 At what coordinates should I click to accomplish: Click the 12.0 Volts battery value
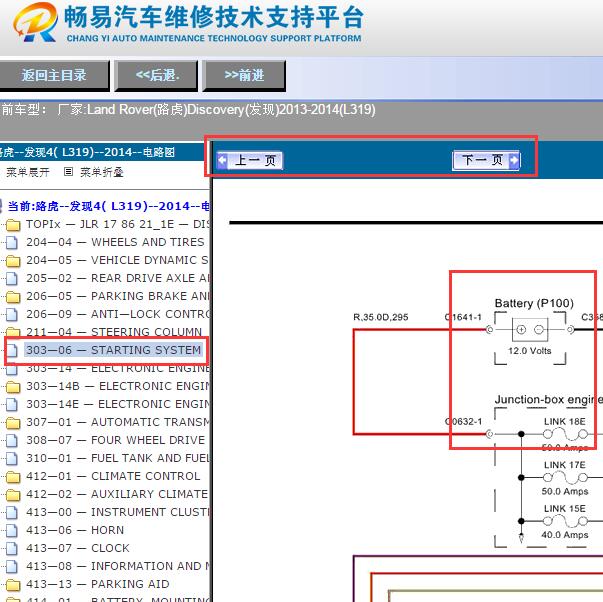(x=530, y=351)
